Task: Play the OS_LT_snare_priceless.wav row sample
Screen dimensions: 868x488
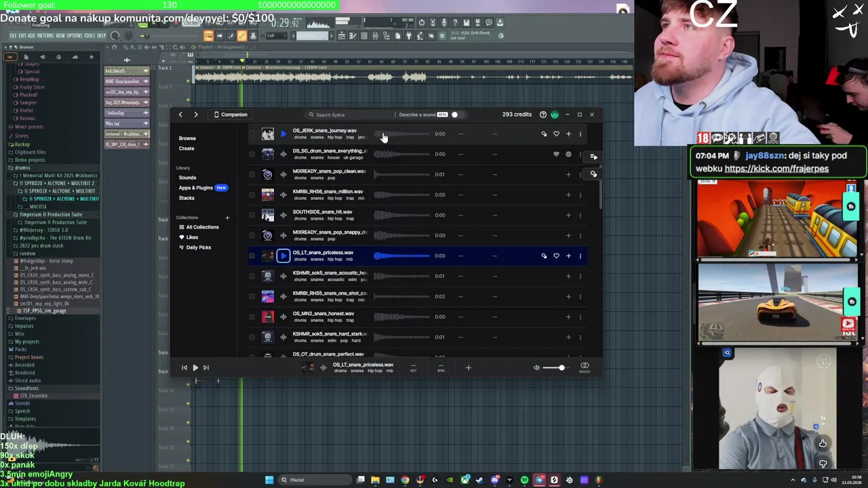Action: [283, 256]
